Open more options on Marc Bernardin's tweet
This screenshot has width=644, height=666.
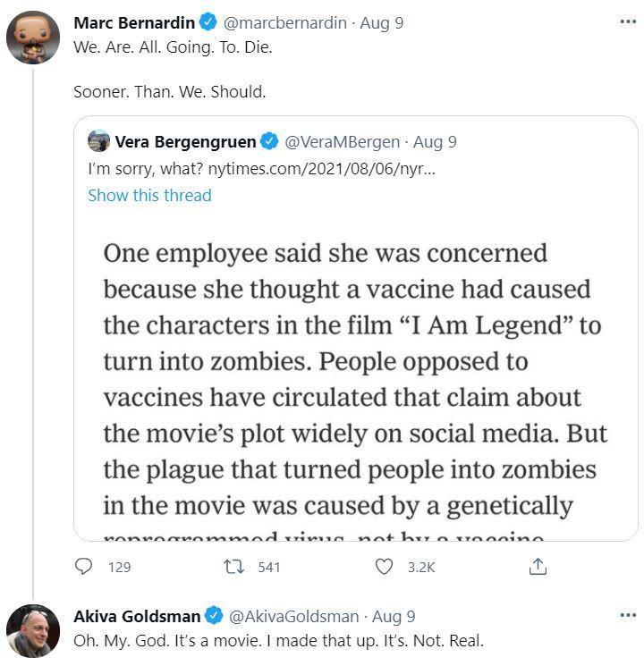pos(628,21)
